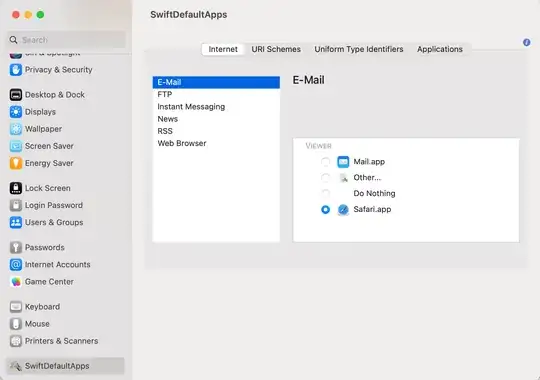Select the Safari.app radio button
Viewport: 540px width, 380px height.
pos(325,209)
